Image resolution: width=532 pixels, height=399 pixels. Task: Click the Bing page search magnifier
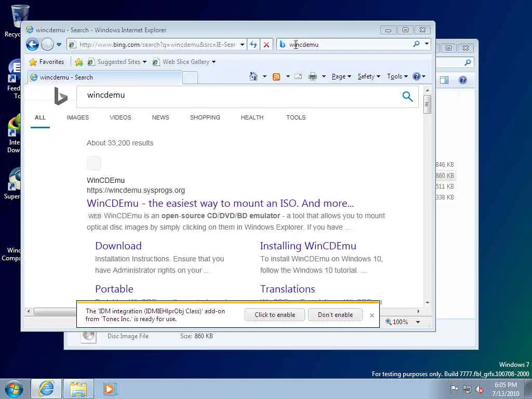click(x=407, y=97)
